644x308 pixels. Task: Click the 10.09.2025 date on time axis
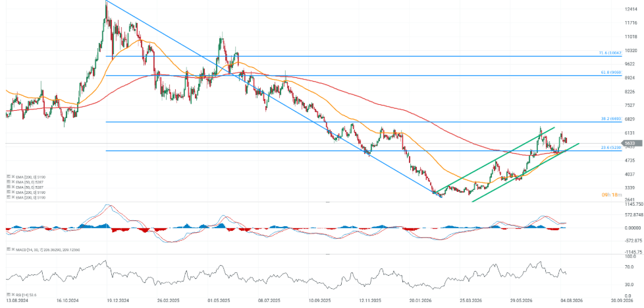[320, 301]
